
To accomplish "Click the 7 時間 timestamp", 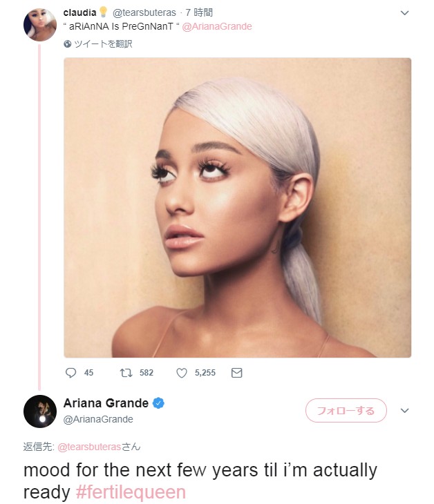I will (199, 12).
